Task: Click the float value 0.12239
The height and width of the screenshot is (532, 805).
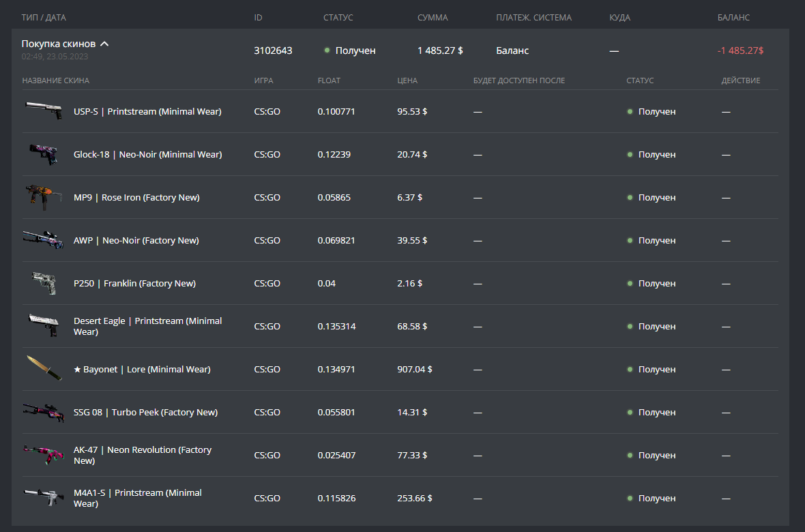Action: coord(334,155)
